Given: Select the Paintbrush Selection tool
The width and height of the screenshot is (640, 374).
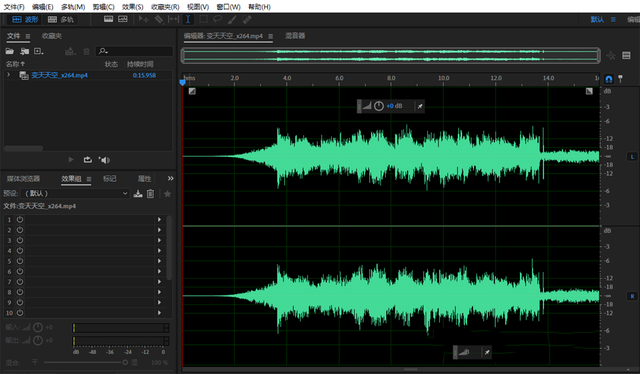Looking at the screenshot, I should [232, 19].
